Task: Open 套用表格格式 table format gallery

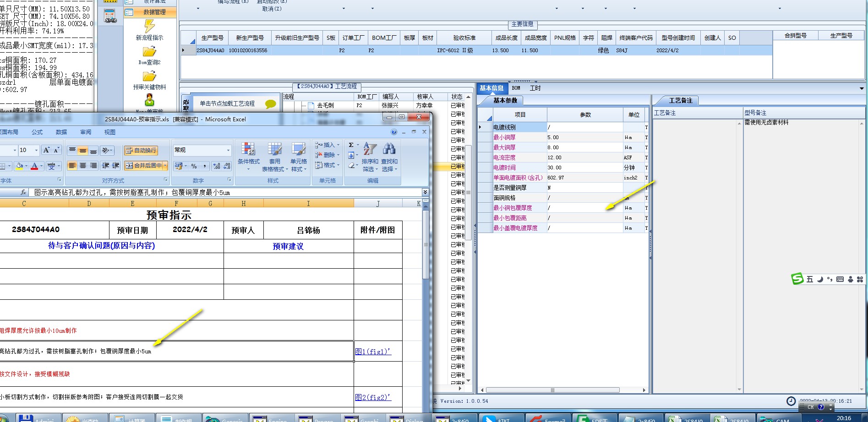Action: (275, 156)
